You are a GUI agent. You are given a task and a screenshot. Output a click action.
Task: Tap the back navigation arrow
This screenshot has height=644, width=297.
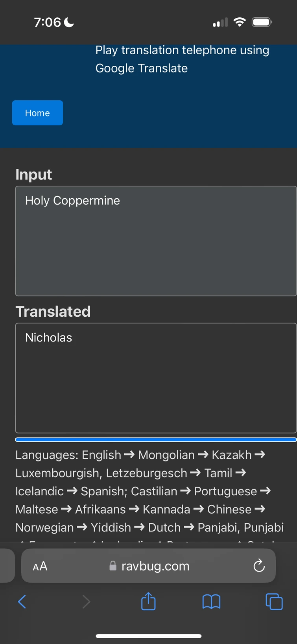coord(22,602)
